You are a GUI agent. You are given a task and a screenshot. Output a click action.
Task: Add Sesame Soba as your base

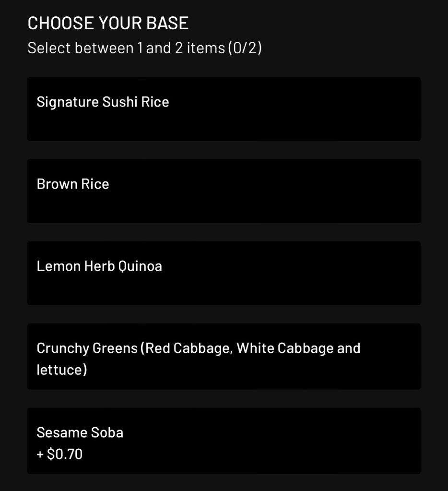224,441
